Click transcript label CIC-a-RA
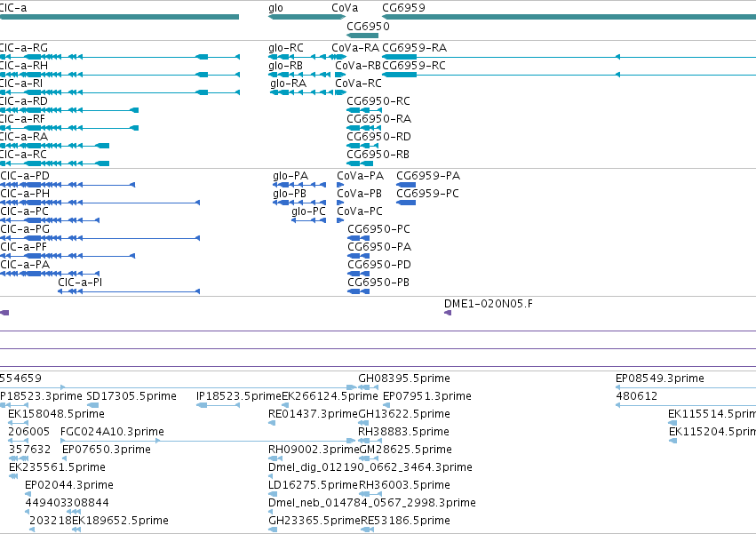Viewport: 756px width, 534px height. tap(24, 137)
